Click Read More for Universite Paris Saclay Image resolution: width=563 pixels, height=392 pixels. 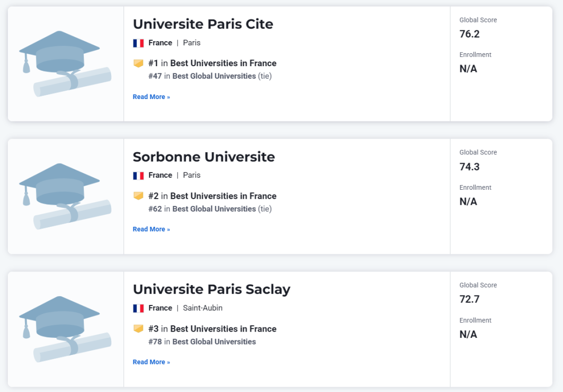click(151, 362)
